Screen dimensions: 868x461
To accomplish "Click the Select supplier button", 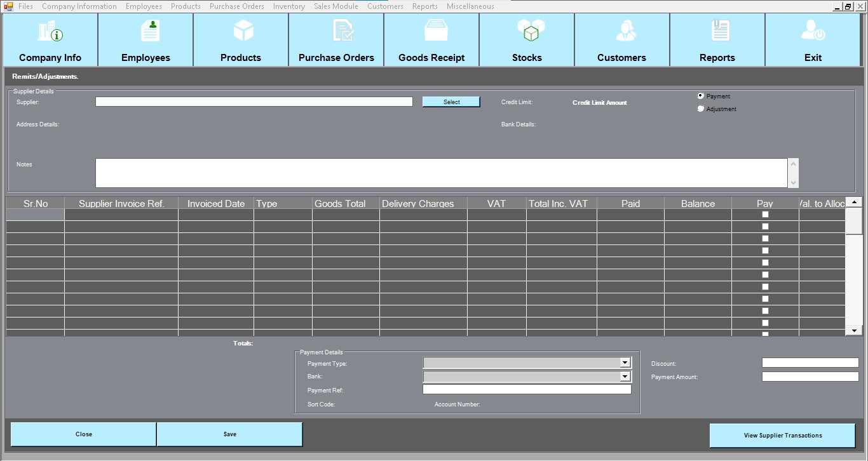I will click(x=451, y=102).
